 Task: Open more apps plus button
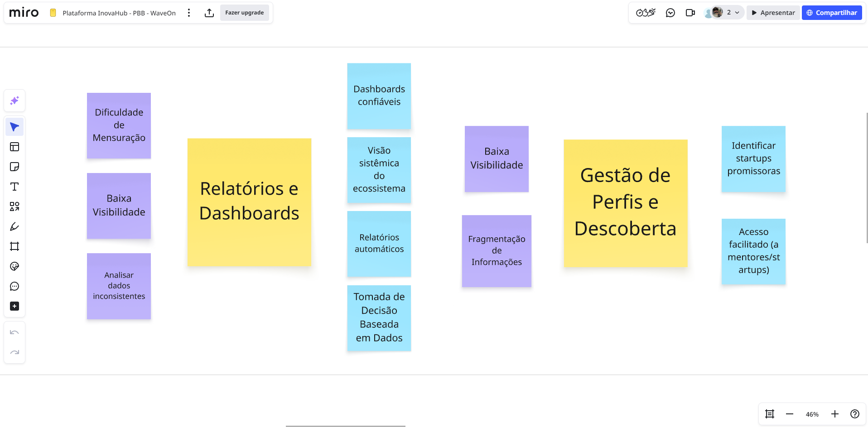tap(14, 306)
